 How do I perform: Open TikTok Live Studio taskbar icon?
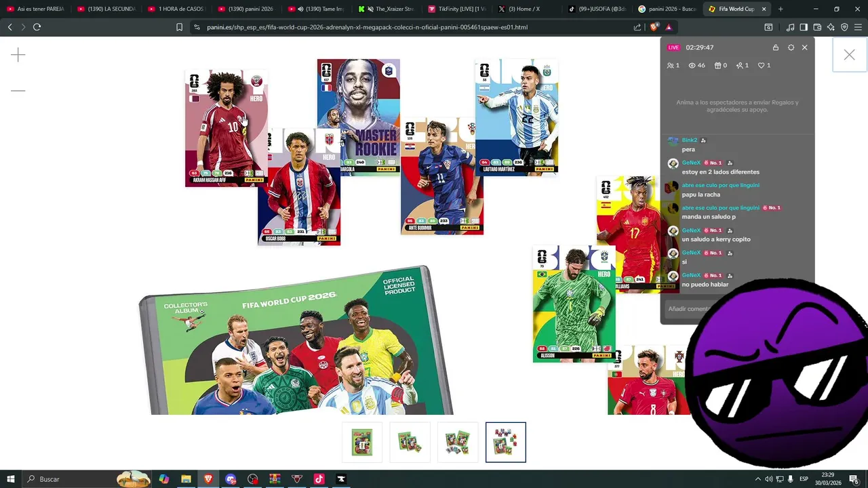(319, 479)
